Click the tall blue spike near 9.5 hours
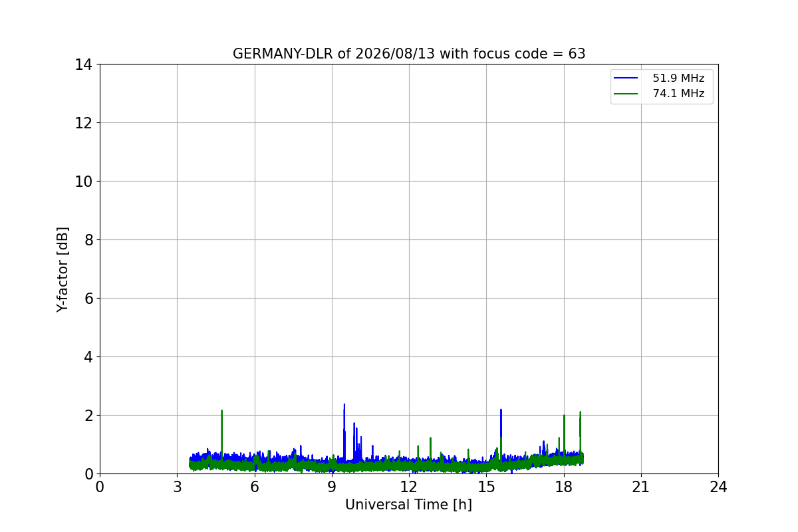The image size is (798, 532). 344,426
